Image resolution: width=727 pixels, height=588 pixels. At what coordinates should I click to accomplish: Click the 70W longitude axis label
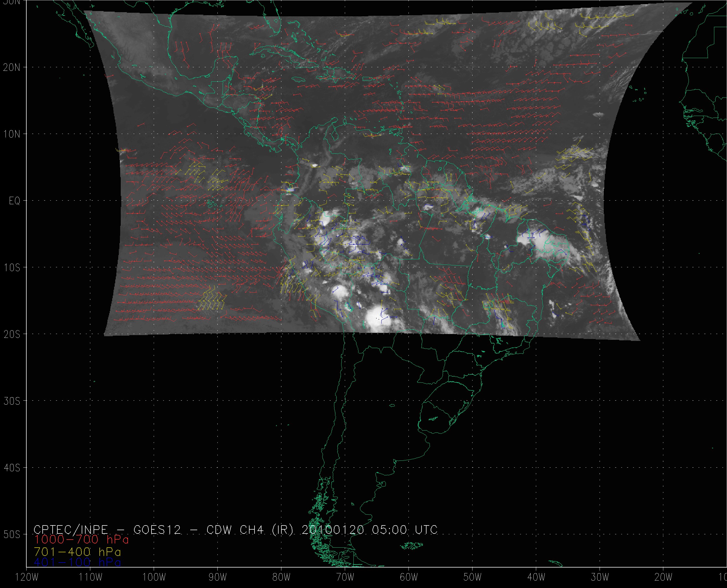(x=345, y=577)
